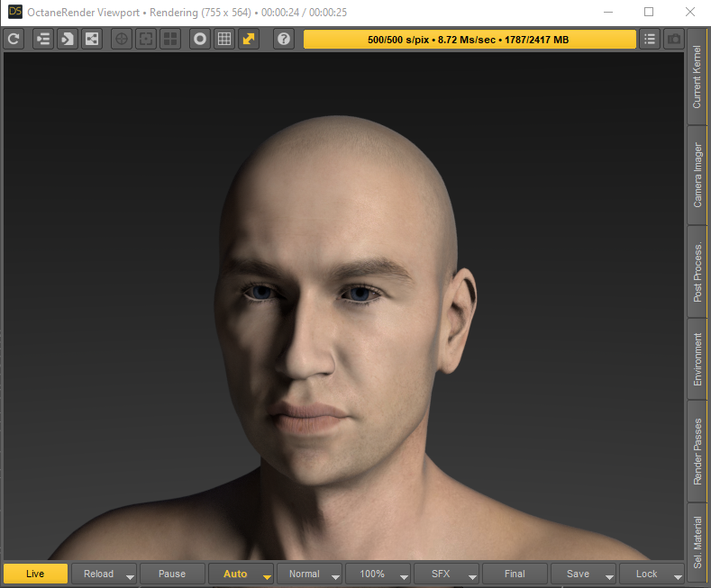Open the Current Kernel side tab
Image resolution: width=711 pixels, height=588 pixels.
697,77
